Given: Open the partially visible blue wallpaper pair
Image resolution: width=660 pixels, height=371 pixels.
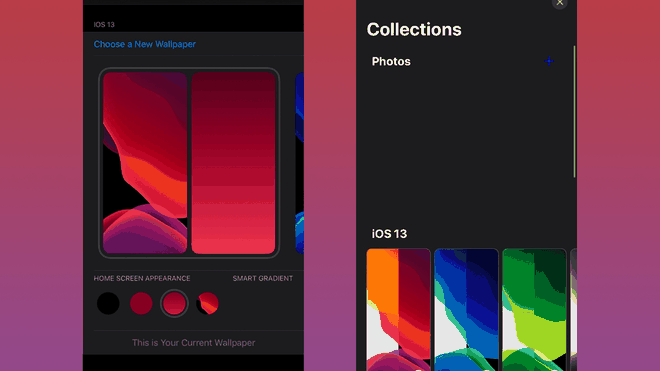Looking at the screenshot, I should coord(299,163).
